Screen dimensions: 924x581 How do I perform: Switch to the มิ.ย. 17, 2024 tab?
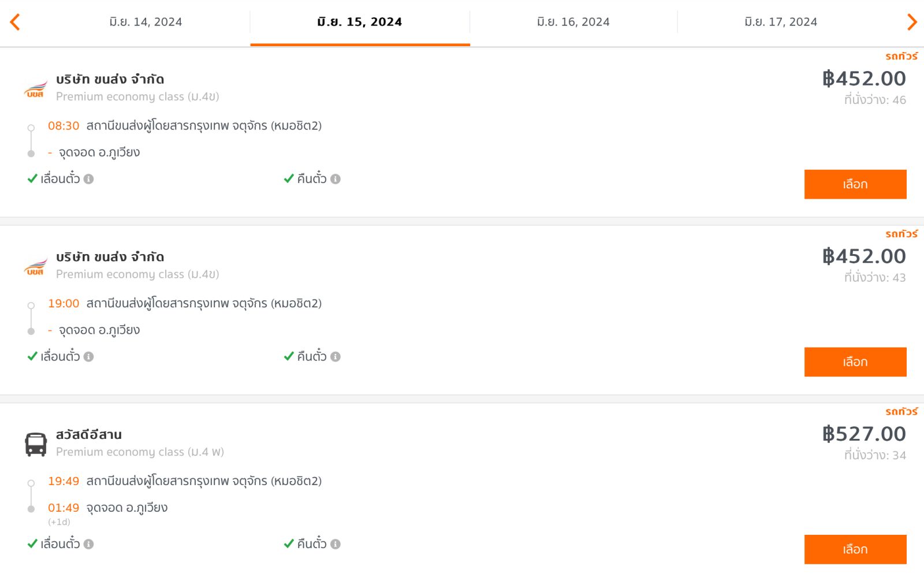point(781,22)
